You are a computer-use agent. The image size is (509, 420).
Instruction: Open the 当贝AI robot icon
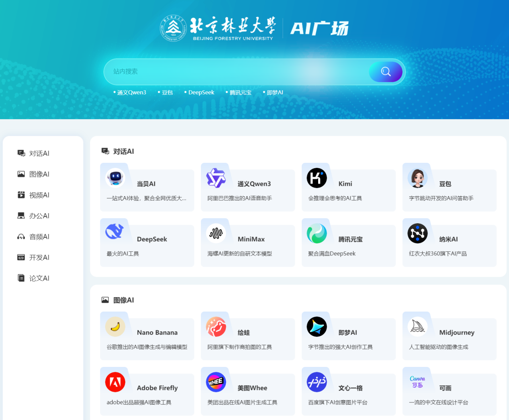pos(115,178)
